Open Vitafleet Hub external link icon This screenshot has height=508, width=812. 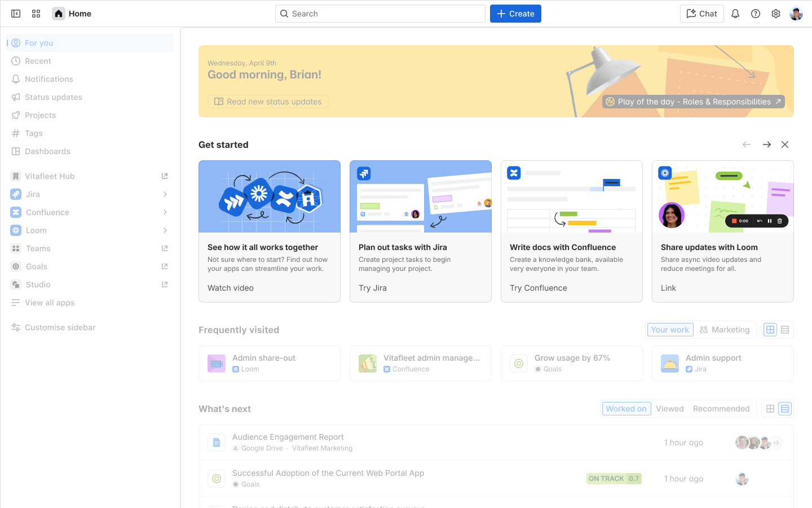coord(165,176)
